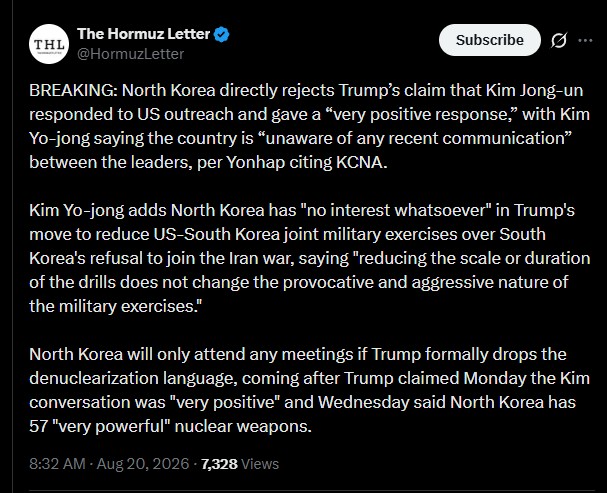607x493 pixels.
Task: Subscribe to The Hormuz Letter
Action: click(490, 40)
